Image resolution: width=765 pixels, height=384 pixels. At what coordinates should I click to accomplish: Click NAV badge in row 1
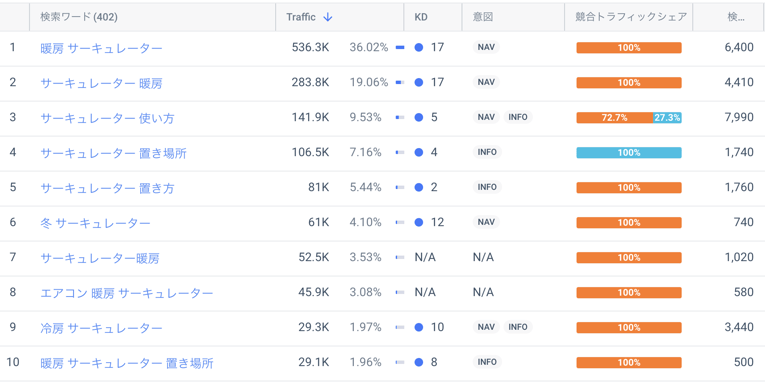[486, 47]
